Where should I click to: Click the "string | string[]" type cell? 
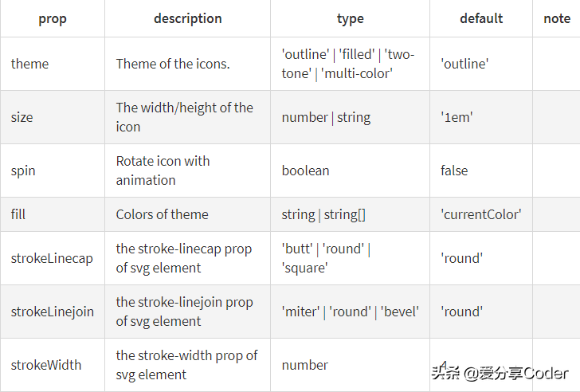tap(323, 214)
